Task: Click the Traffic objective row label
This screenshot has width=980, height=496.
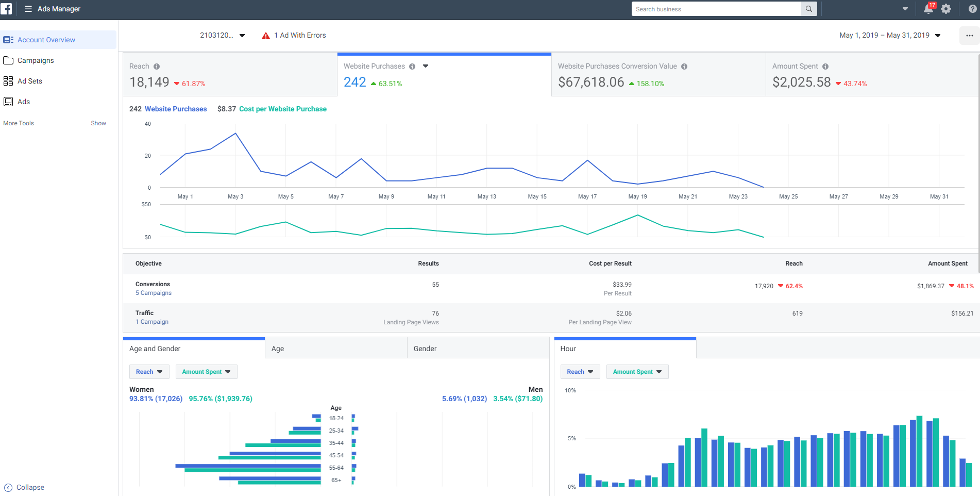Action: (x=144, y=313)
